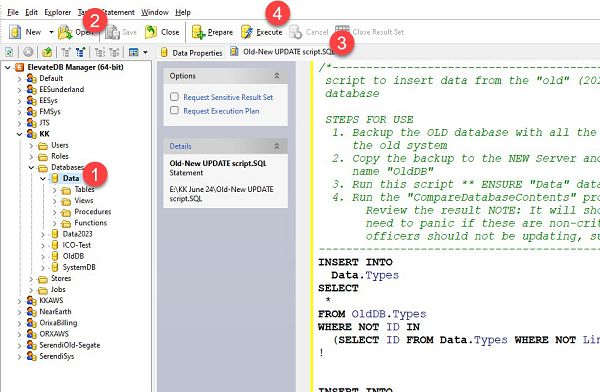Enable Request Sensitive Result Set checkbox
The image size is (600, 392).
pyautogui.click(x=174, y=97)
